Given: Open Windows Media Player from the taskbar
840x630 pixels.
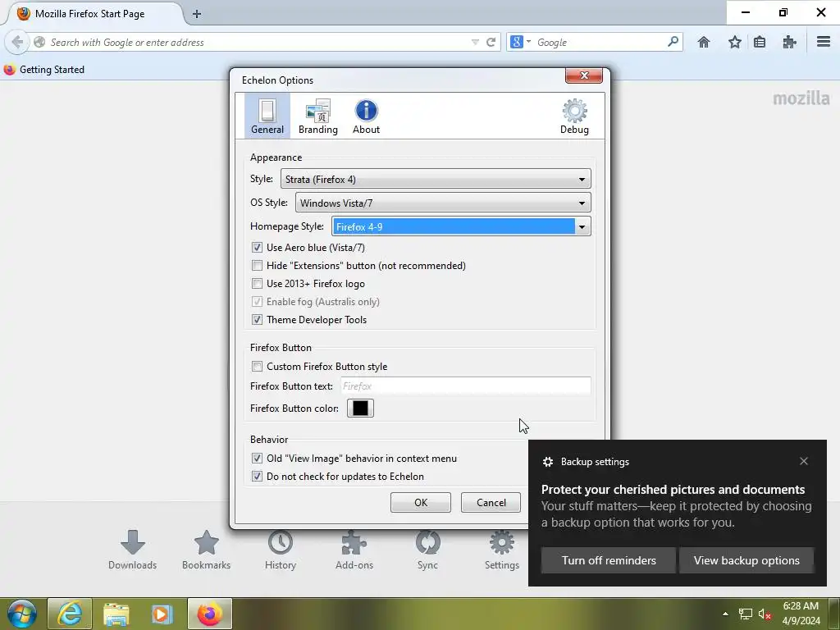Looking at the screenshot, I should (162, 614).
